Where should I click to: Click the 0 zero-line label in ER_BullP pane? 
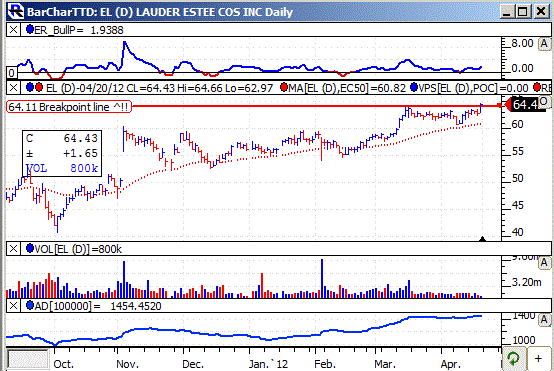11,73
